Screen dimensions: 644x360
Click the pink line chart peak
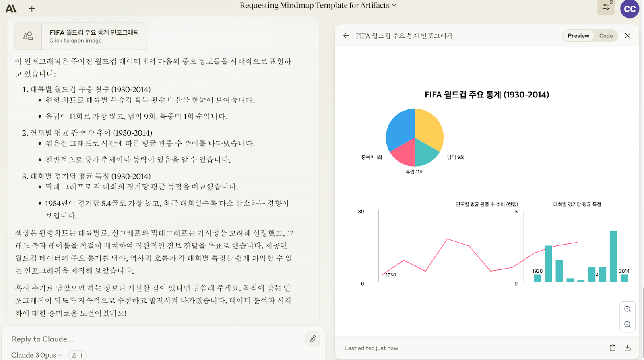click(447, 239)
